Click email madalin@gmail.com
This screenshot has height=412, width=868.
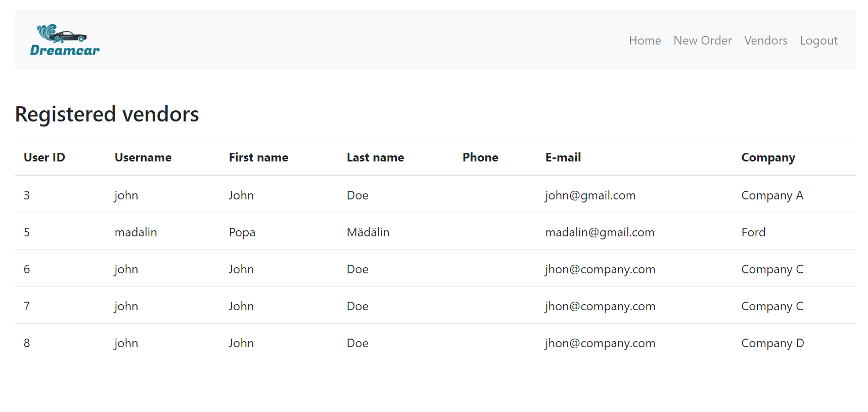tap(600, 232)
